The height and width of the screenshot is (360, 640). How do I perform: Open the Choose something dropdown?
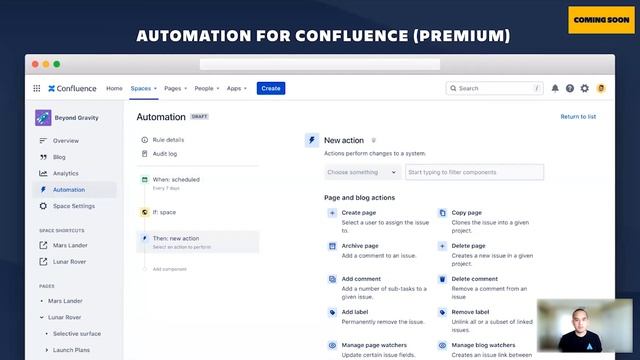coord(362,172)
